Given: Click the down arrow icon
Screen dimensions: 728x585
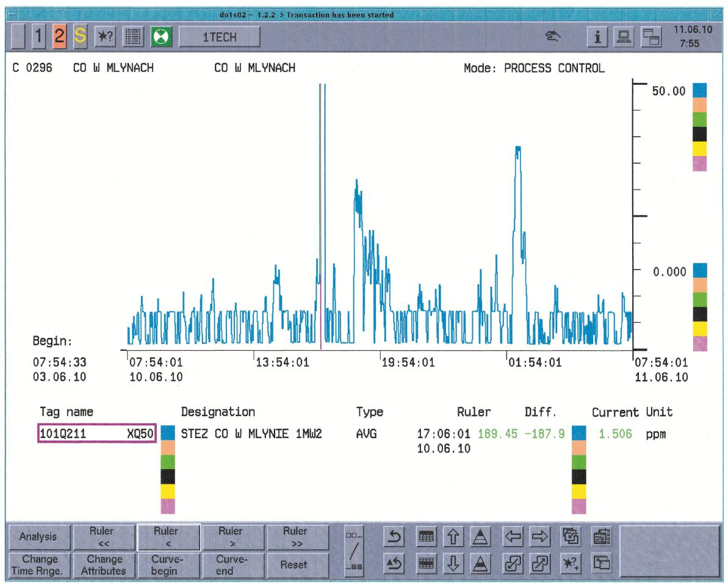Looking at the screenshot, I should 453,564.
